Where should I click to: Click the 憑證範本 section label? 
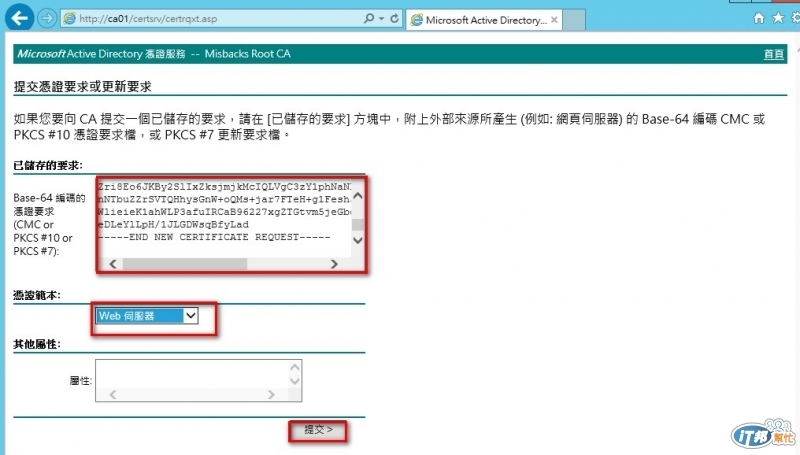tap(37, 295)
